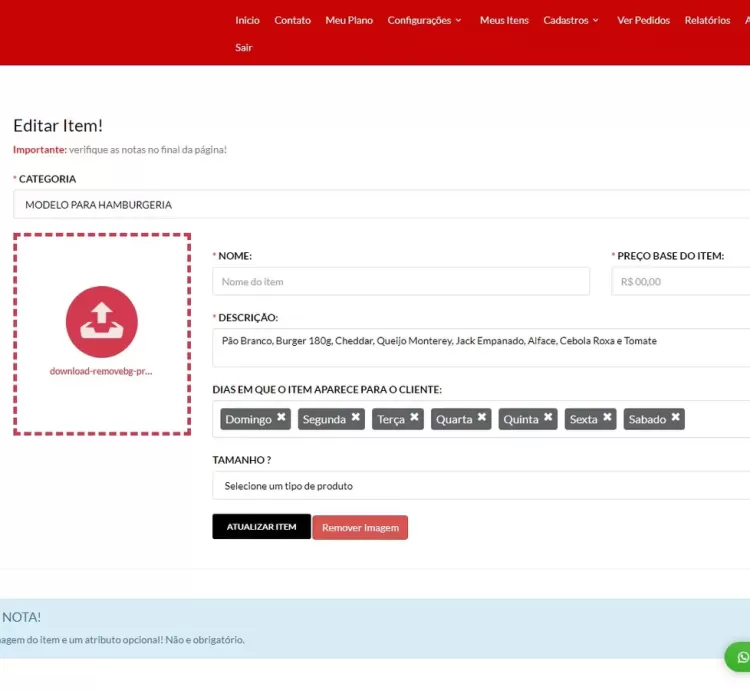Open the Tamanho product type dropdown
Screen dimensions: 750x690
point(480,486)
